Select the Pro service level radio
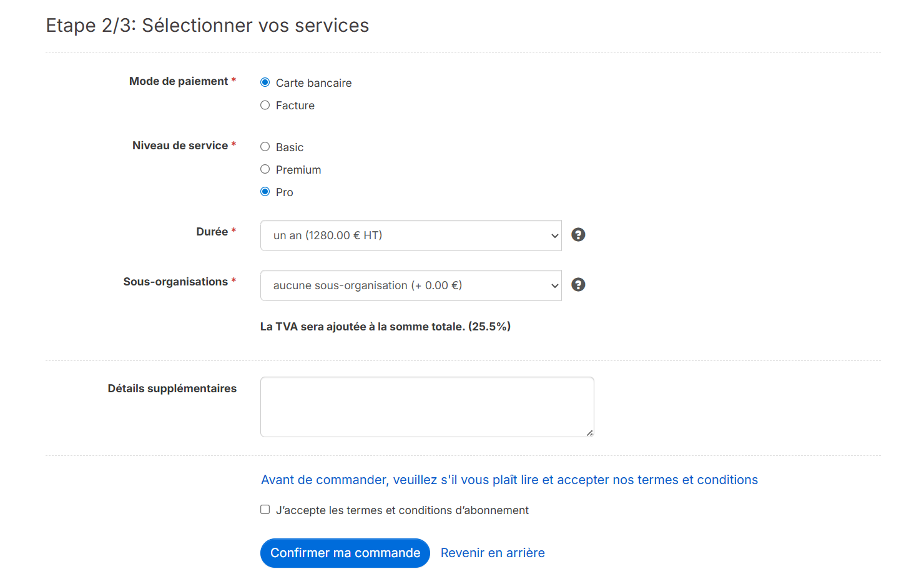924x584 pixels. (x=265, y=192)
